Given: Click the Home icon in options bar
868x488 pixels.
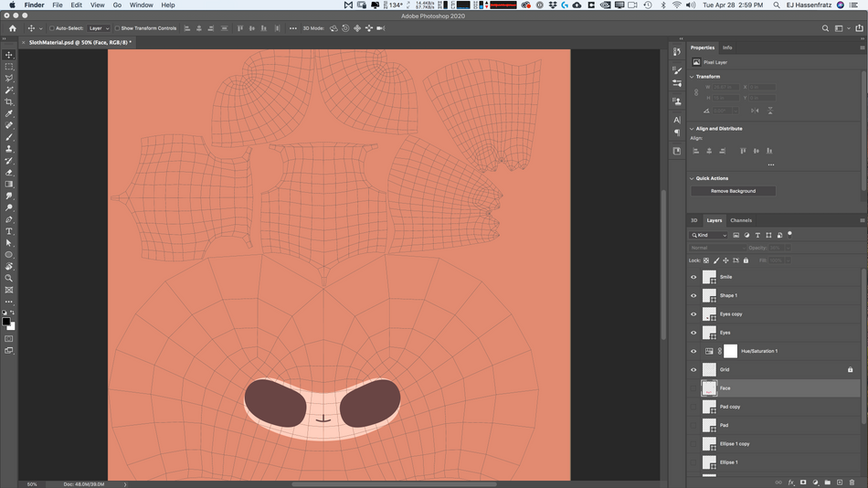Looking at the screenshot, I should pyautogui.click(x=12, y=28).
